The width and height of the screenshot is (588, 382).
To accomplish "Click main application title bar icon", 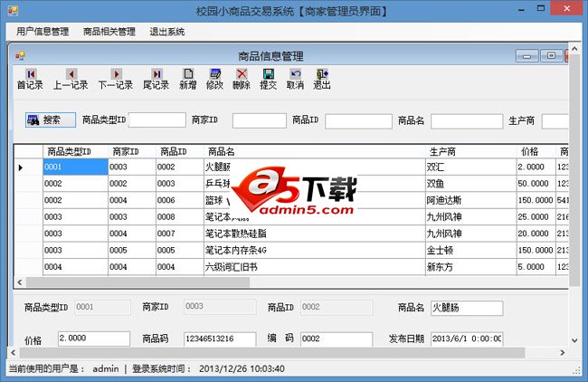I will click(x=13, y=11).
